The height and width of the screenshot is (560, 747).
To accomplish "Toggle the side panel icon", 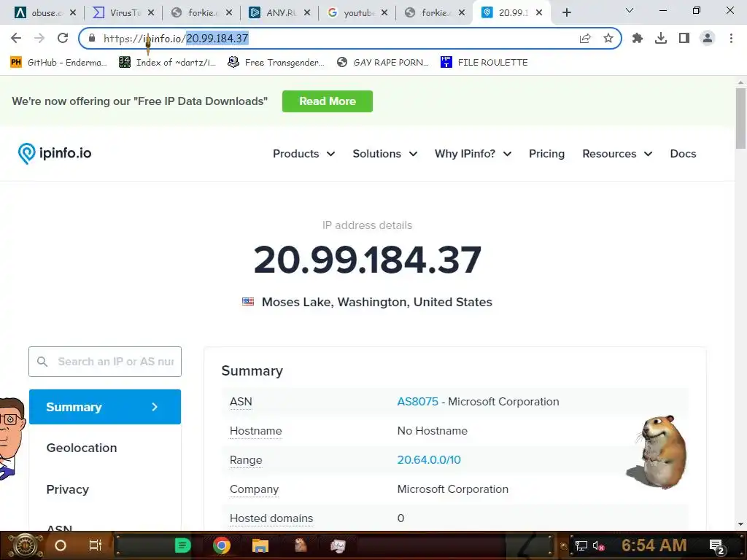I will pyautogui.click(x=684, y=38).
